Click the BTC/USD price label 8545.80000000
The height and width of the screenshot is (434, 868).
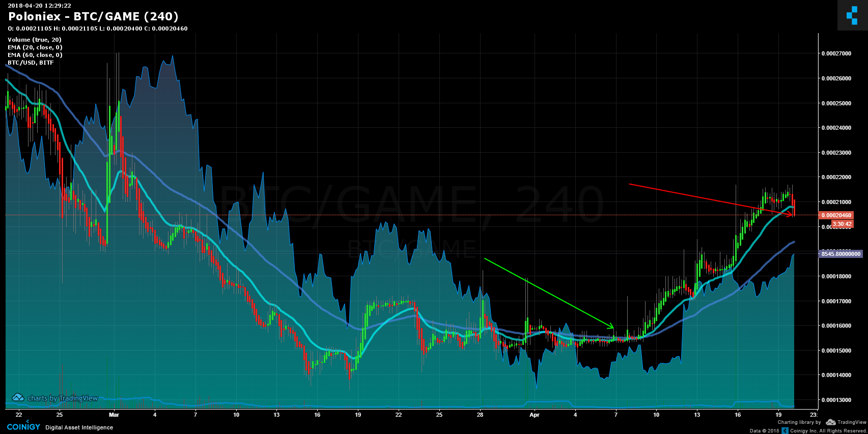coord(841,254)
